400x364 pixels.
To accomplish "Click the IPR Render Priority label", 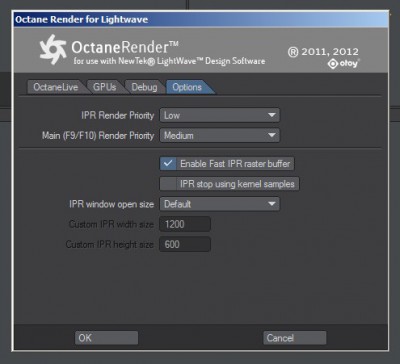I will tap(118, 115).
